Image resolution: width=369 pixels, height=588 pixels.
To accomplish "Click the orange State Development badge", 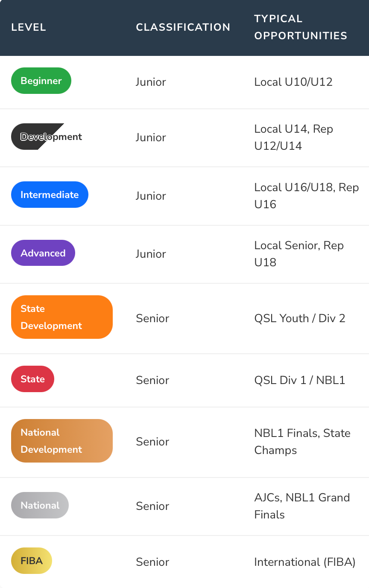I will (x=62, y=317).
